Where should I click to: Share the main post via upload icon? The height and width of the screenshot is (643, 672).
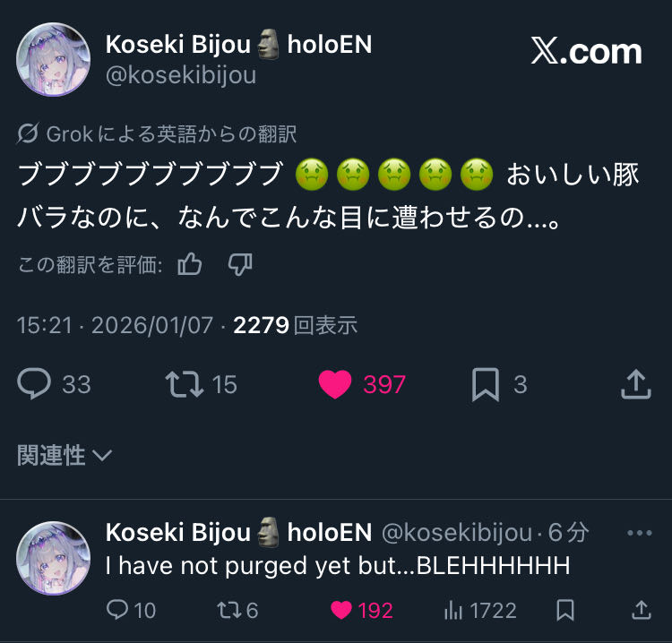point(636,384)
